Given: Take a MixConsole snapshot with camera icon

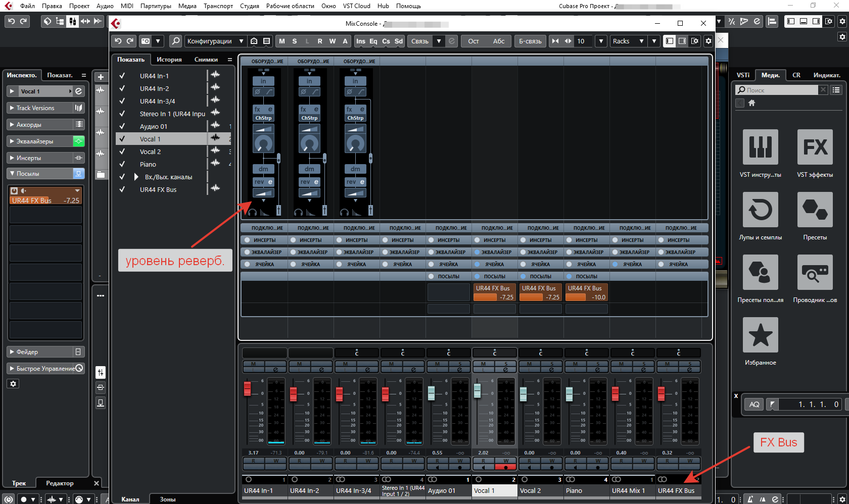Looking at the screenshot, I should 146,41.
